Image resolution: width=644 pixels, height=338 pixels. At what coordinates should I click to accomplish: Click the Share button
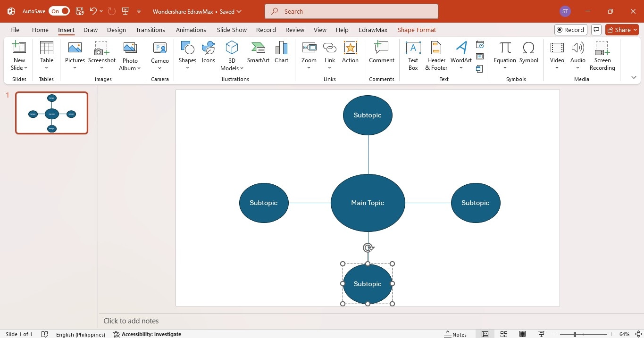click(622, 30)
